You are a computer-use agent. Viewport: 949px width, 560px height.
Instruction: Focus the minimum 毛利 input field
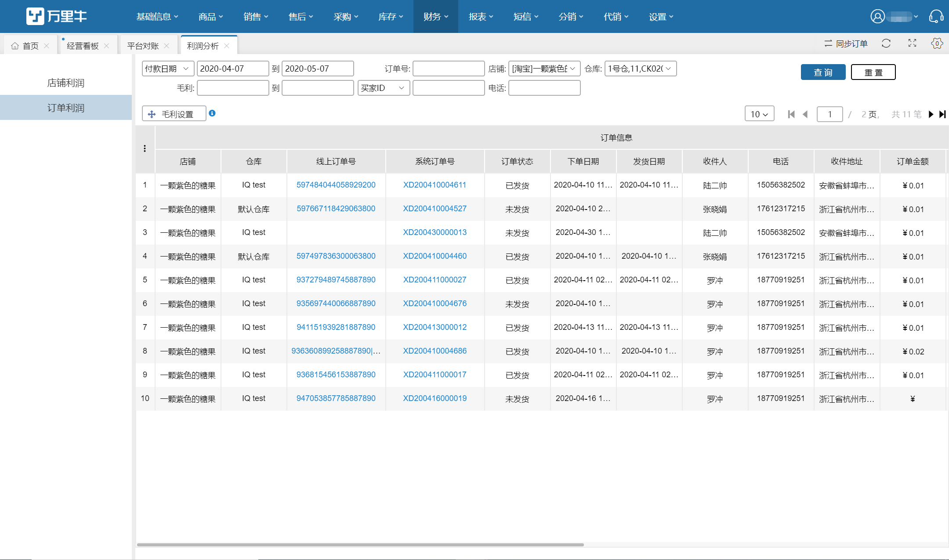233,88
